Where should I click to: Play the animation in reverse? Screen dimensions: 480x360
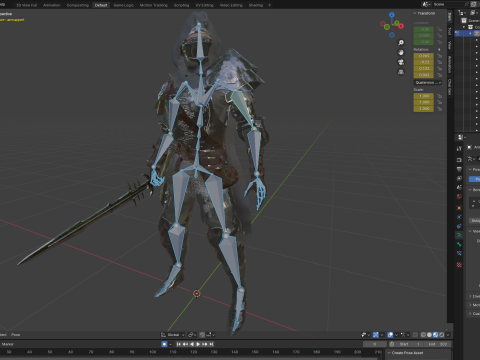point(192,344)
